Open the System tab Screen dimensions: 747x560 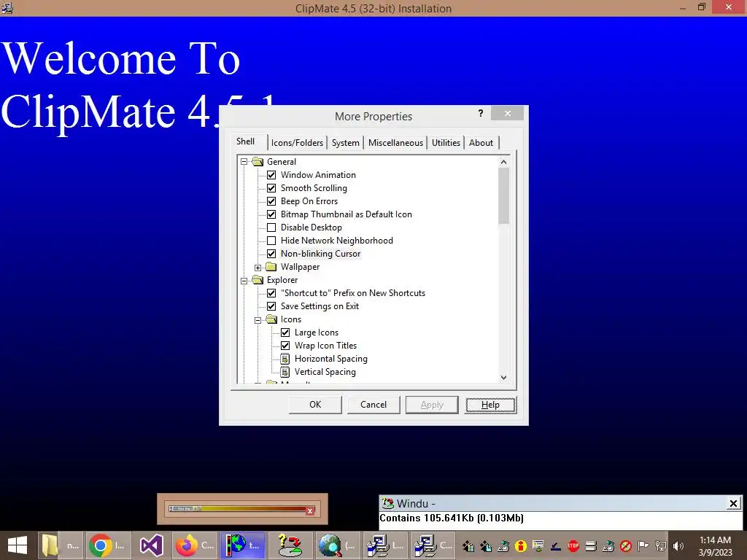pos(345,143)
